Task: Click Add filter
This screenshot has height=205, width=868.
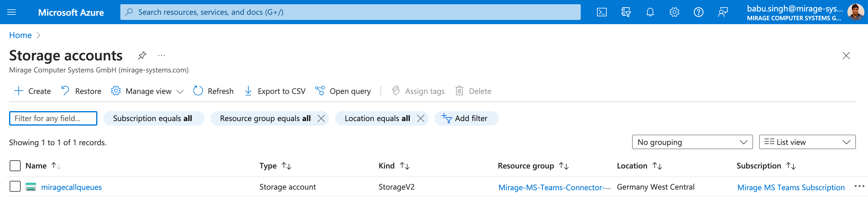Action: tap(466, 118)
